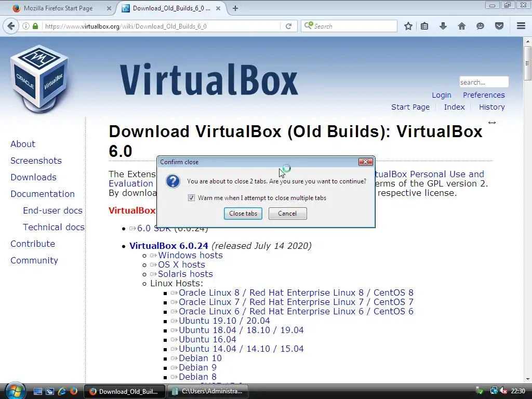
Task: Go to Firefox home icon
Action: click(461, 26)
